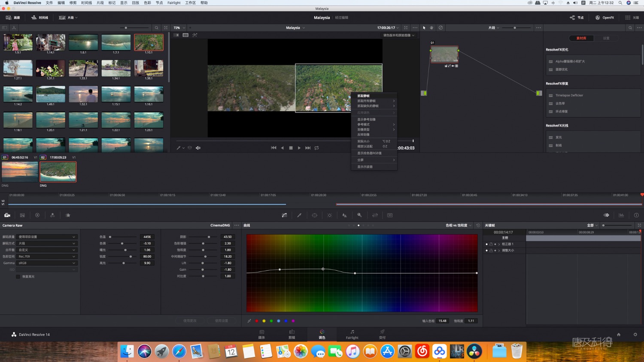Open the Gamma dropdown showing sRGB

[46, 263]
